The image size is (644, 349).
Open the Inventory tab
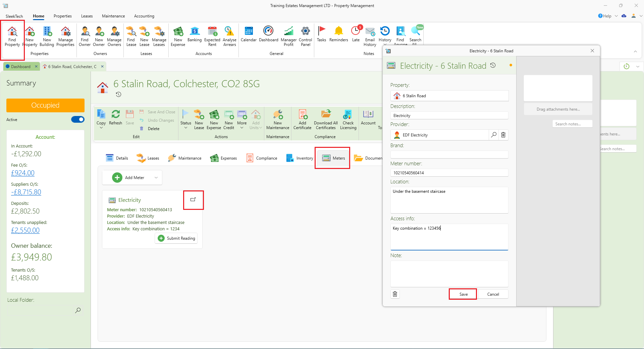[x=300, y=158]
